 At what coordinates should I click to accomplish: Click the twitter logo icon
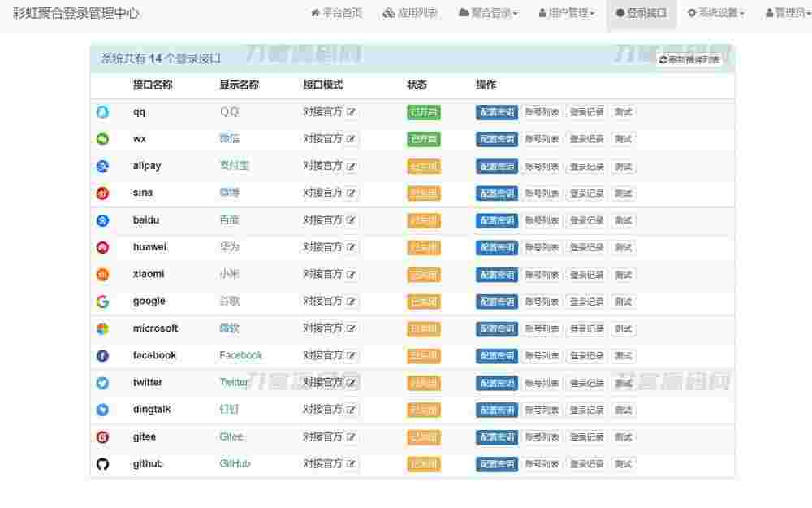102,383
